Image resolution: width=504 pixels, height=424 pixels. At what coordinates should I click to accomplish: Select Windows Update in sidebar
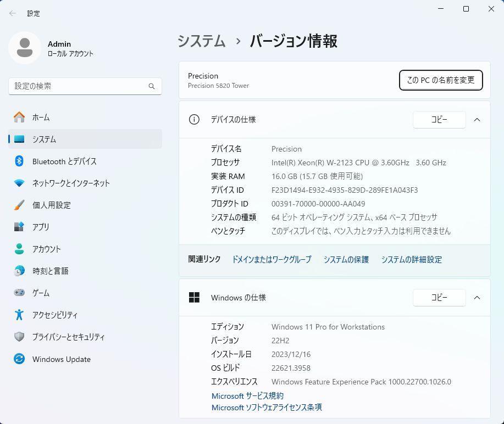point(85,359)
